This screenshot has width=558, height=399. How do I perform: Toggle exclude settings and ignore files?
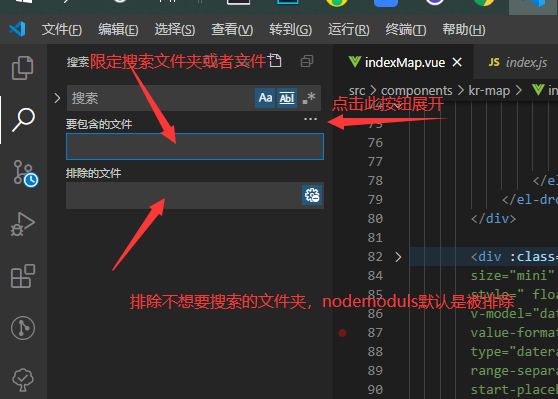point(312,195)
